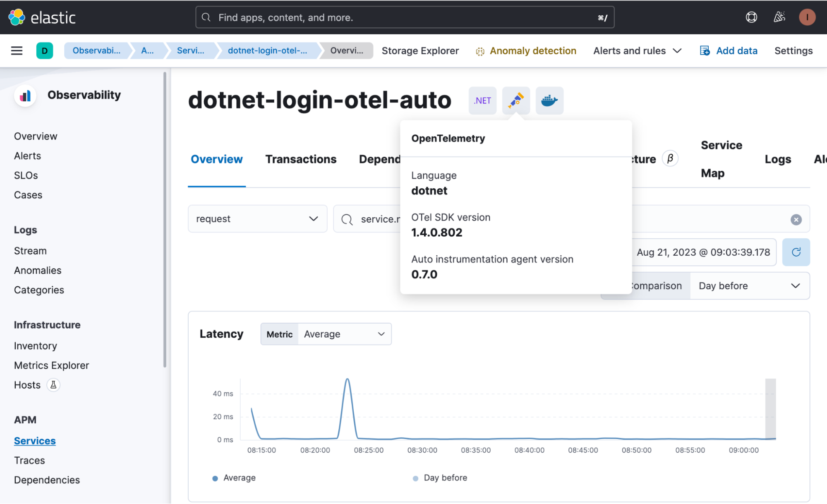The image size is (827, 504).
Task: Click the refresh button icon
Action: click(x=796, y=252)
